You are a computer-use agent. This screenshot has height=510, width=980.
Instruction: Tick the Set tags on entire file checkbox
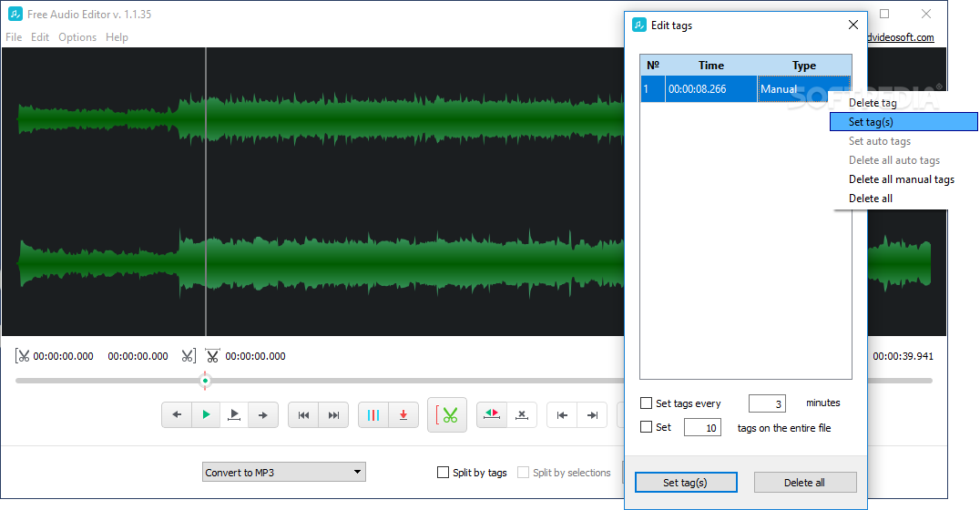pyautogui.click(x=647, y=427)
